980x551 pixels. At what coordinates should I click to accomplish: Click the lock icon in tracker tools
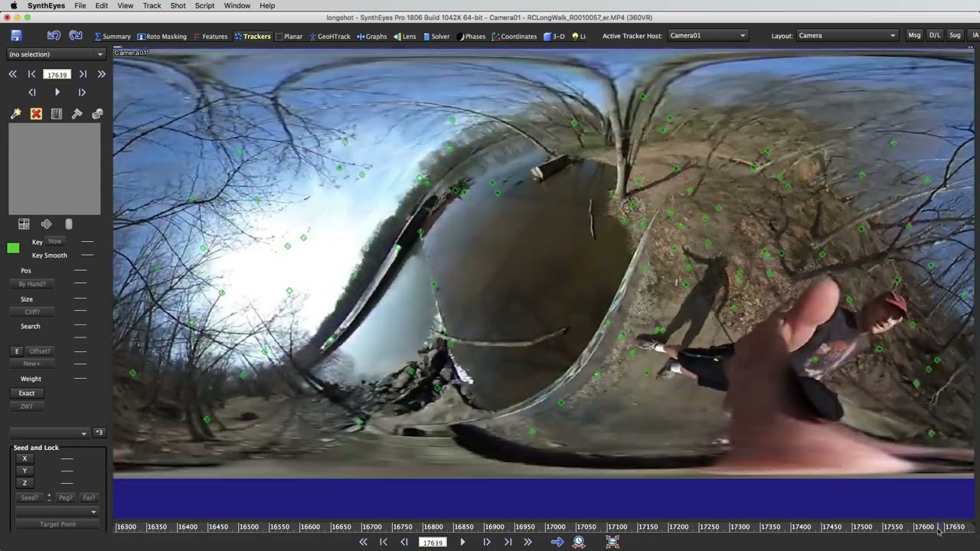(x=97, y=113)
